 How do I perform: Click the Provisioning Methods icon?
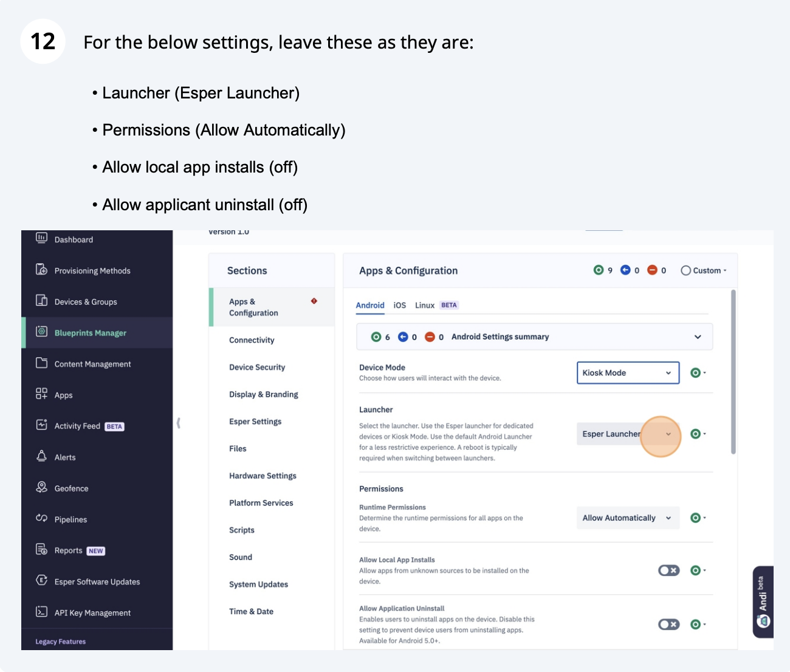pyautogui.click(x=41, y=270)
